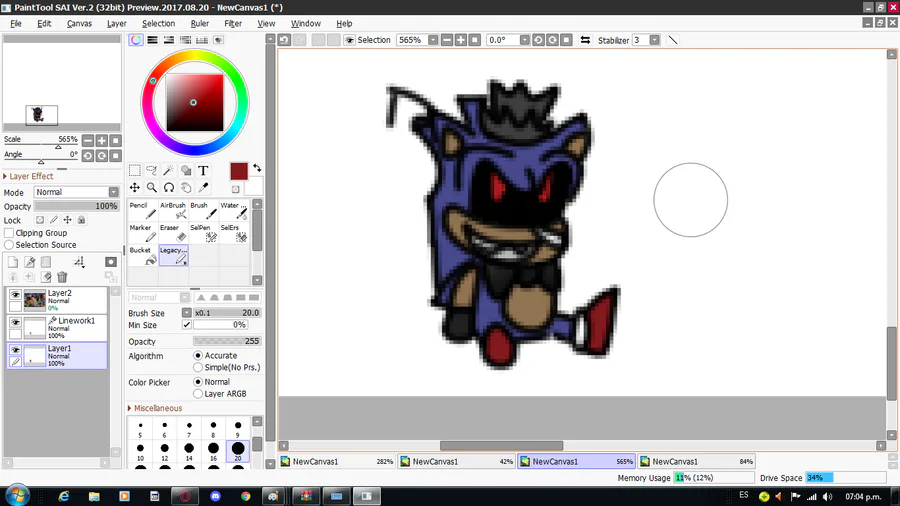Pick brush size preset 10
The image size is (900, 506).
141,451
